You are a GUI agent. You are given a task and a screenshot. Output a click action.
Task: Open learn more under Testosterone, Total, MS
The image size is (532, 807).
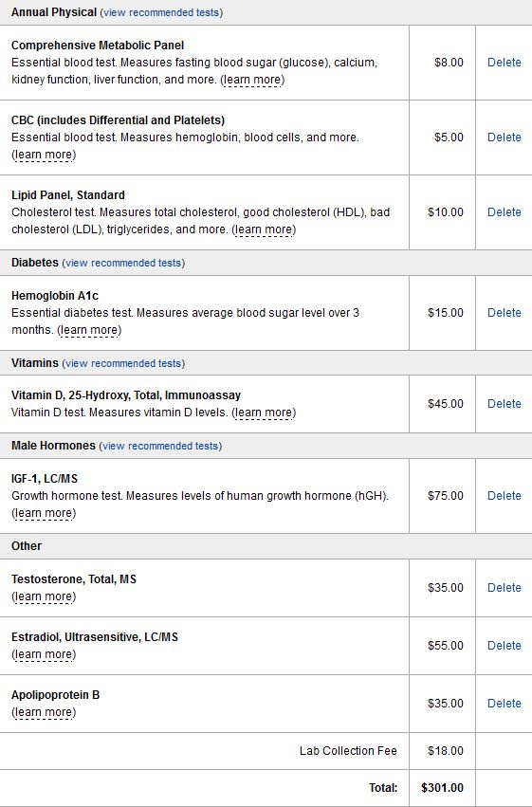pos(44,596)
